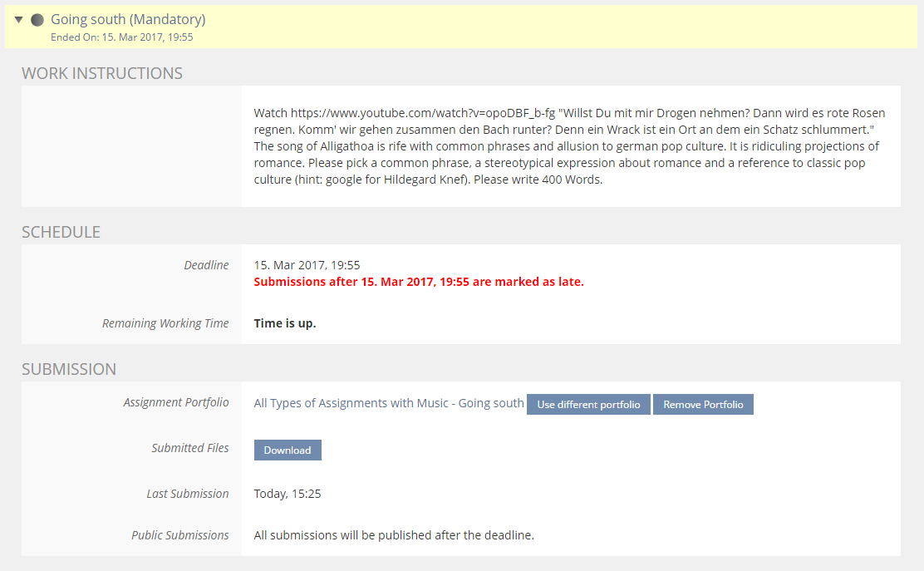Click the Submission section heading
Image resolution: width=924 pixels, height=571 pixels.
click(x=69, y=369)
